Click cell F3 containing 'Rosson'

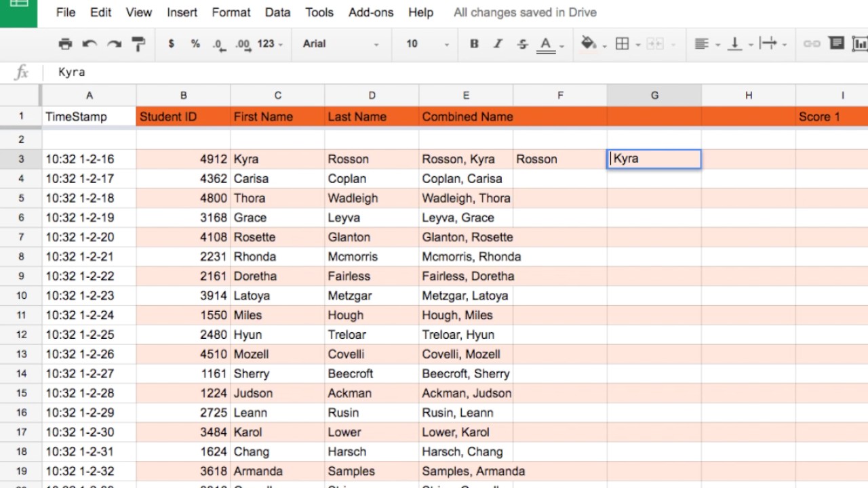[x=560, y=159]
